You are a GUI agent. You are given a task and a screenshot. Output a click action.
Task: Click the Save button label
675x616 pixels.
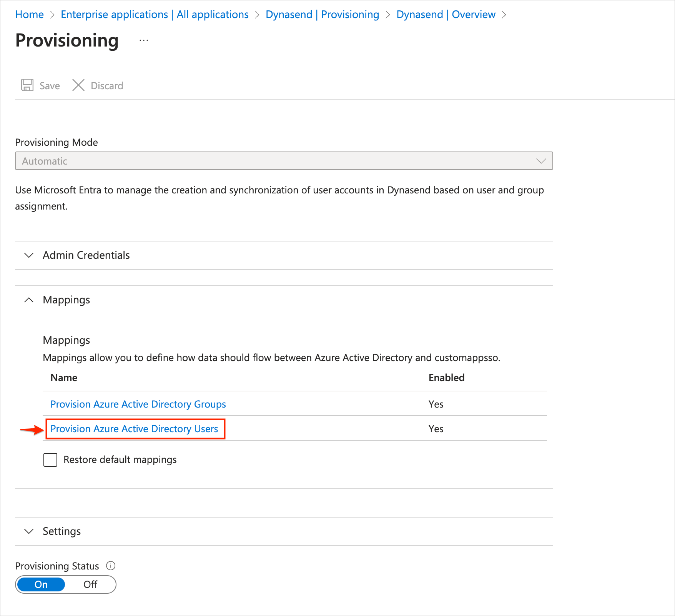(x=50, y=86)
